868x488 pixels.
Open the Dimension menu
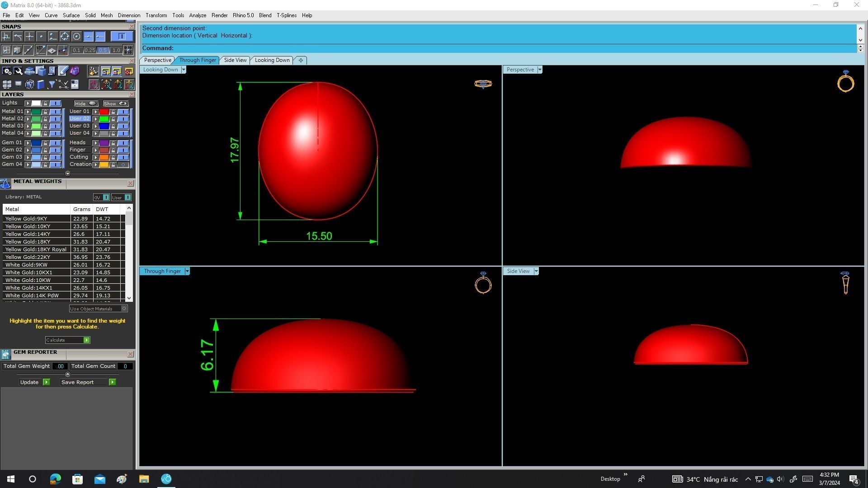(129, 15)
